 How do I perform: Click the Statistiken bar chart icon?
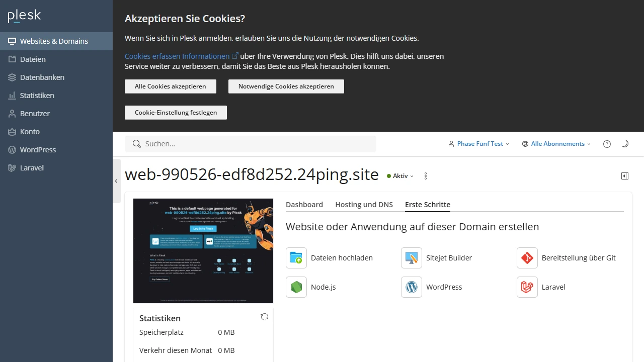(12, 96)
